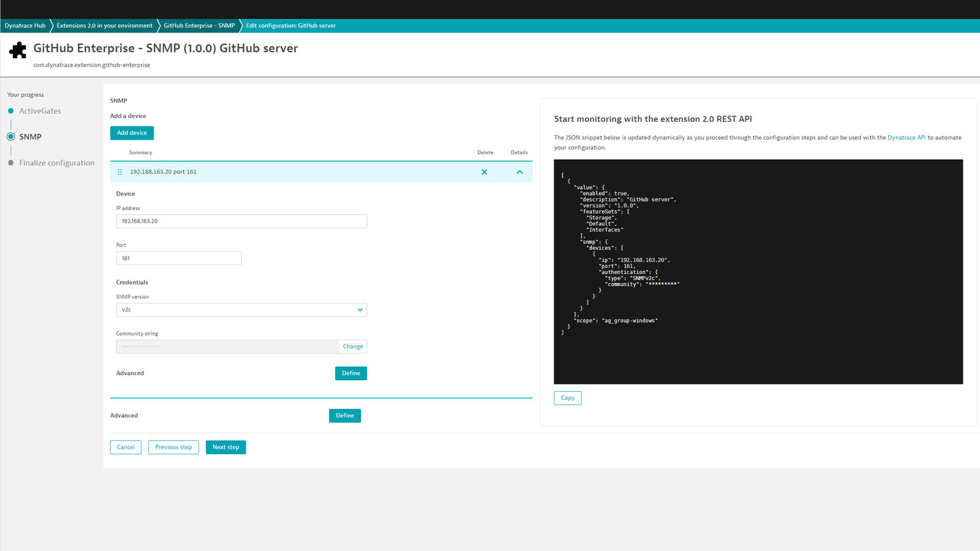The height and width of the screenshot is (551, 980).
Task: Focus the Port input field
Action: [179, 258]
